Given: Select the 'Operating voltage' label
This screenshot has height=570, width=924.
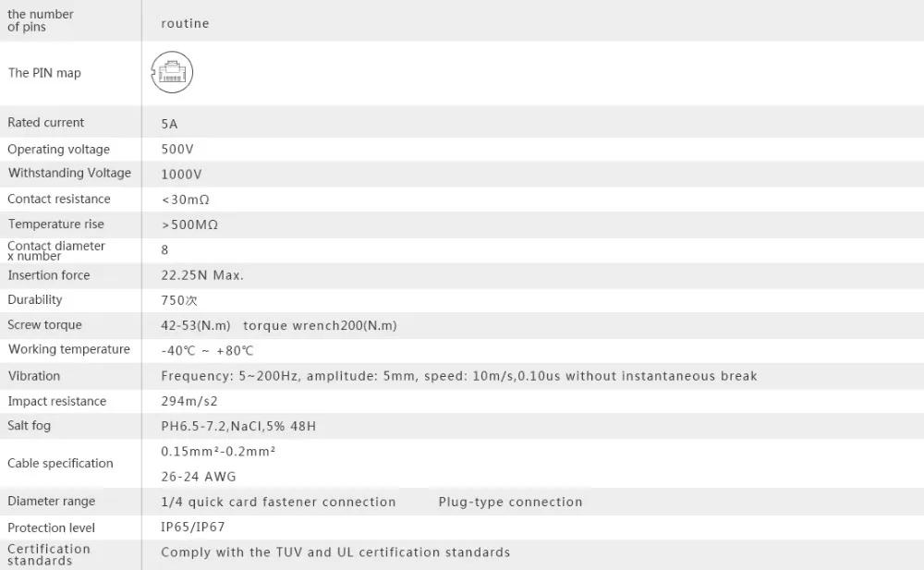Looking at the screenshot, I should (59, 149).
